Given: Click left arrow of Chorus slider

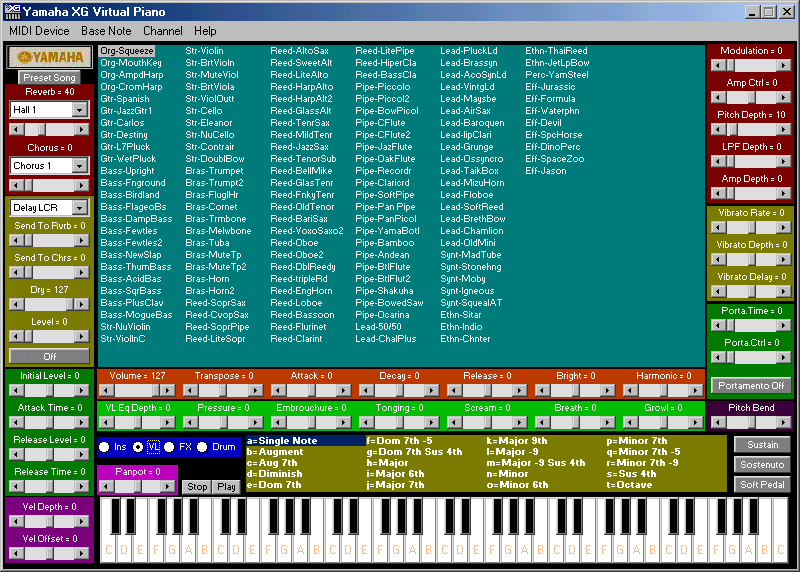Looking at the screenshot, I should coord(17,185).
